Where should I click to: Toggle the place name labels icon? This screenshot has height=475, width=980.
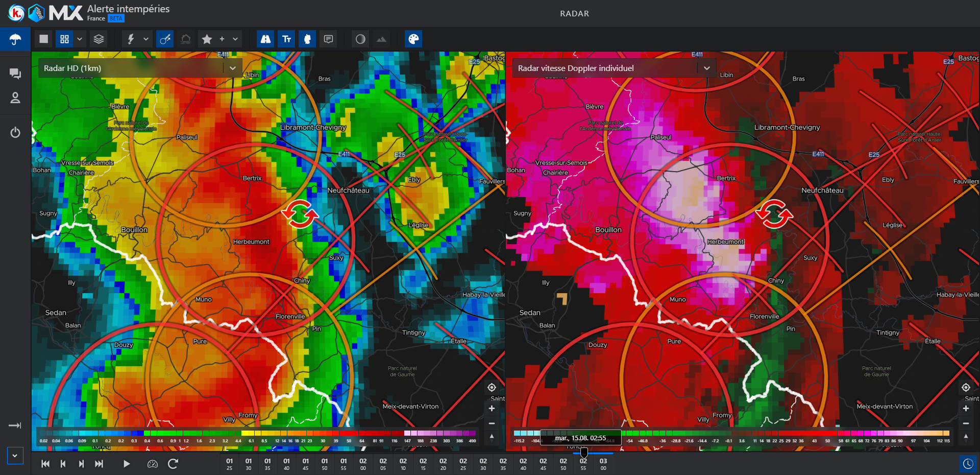[x=287, y=39]
